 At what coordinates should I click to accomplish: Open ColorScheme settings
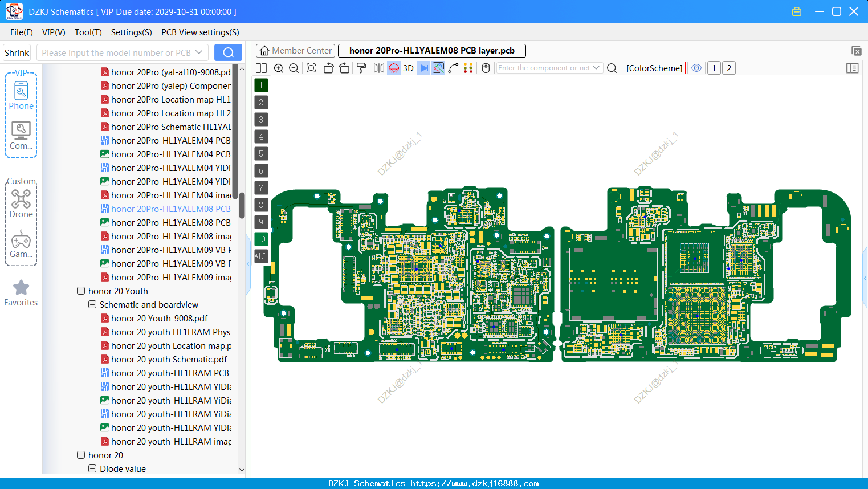coord(654,68)
